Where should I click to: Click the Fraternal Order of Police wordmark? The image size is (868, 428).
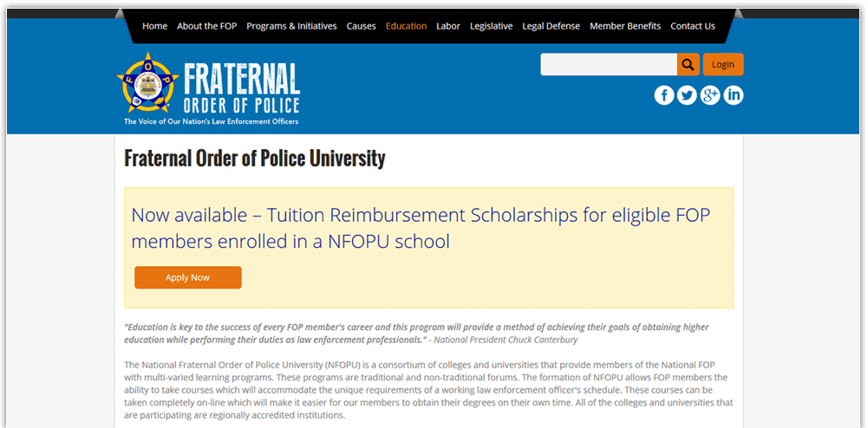click(x=241, y=88)
